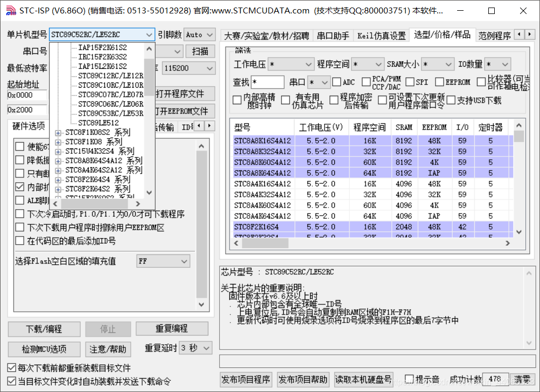540x392 pixels.
Task: Click the 发布项目程序 button
Action: point(246,380)
